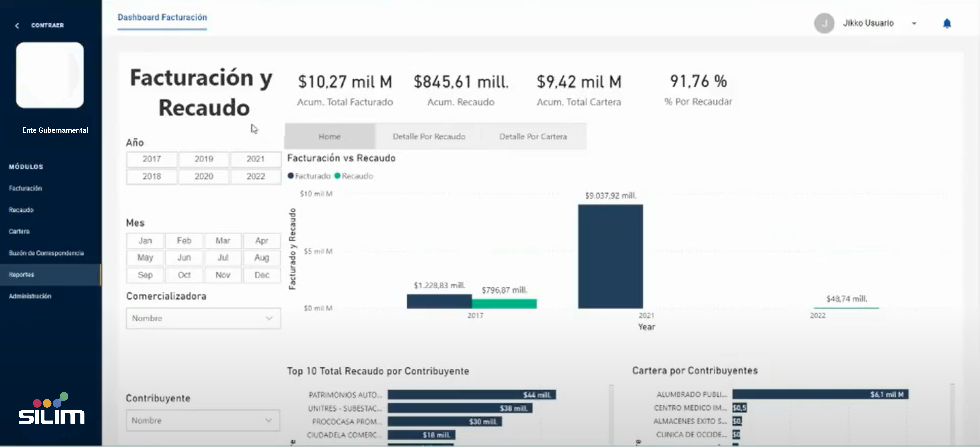Click the CLINICA DE OCCIDE... label

pos(692,435)
